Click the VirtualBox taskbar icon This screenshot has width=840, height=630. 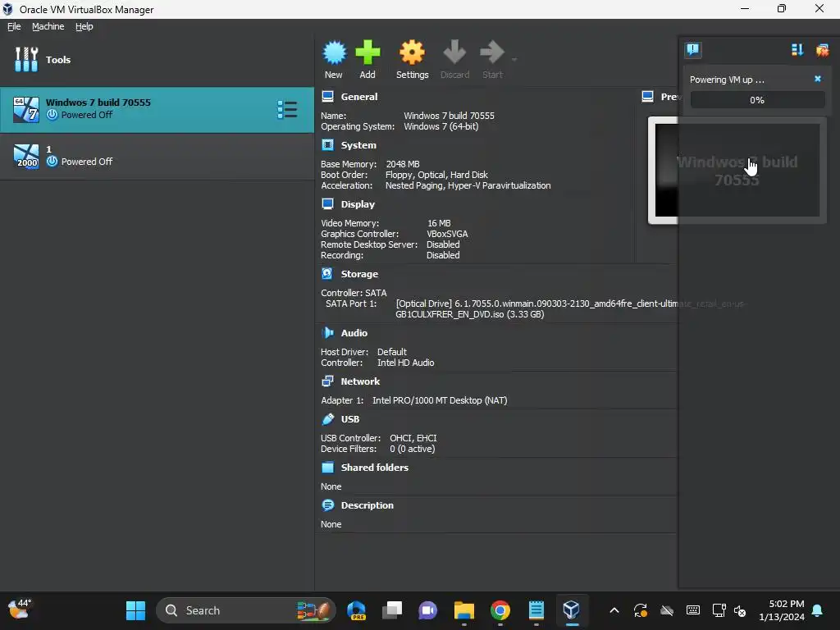click(x=572, y=610)
